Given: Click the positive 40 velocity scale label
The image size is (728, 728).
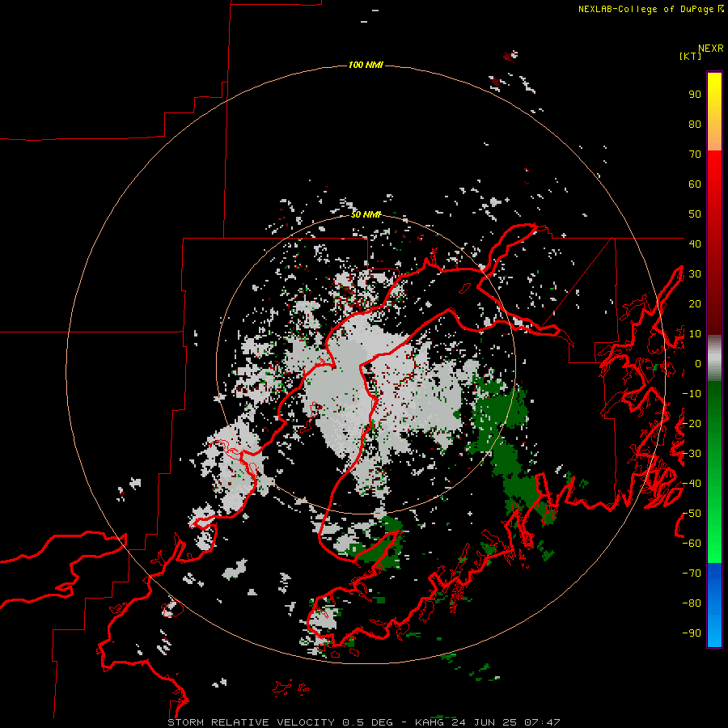Looking at the screenshot, I should click(x=695, y=243).
